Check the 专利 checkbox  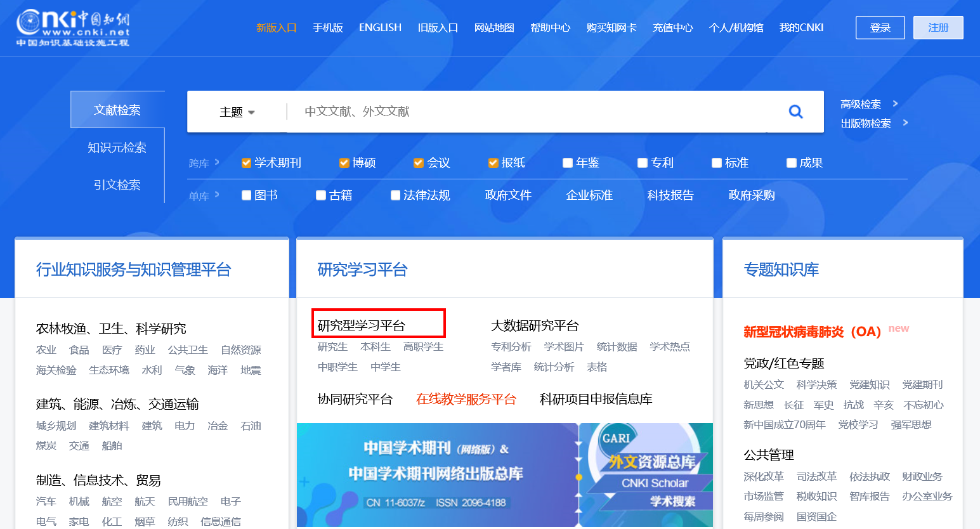[x=643, y=163]
